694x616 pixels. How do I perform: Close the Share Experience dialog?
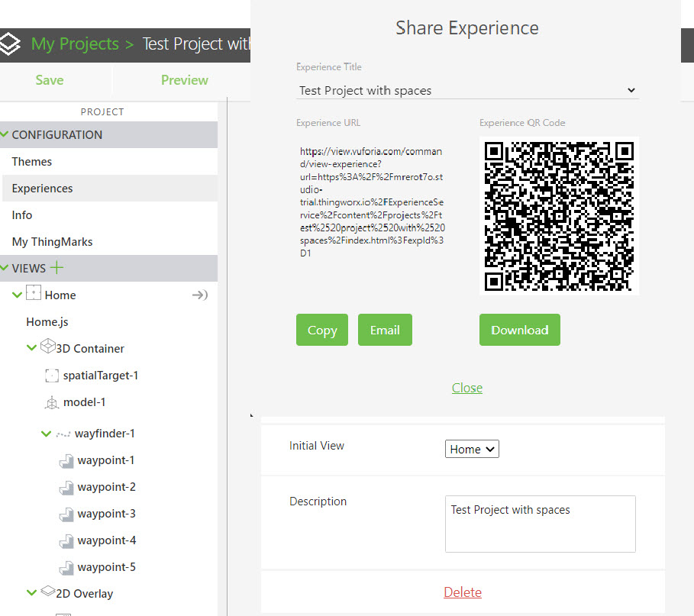(467, 388)
